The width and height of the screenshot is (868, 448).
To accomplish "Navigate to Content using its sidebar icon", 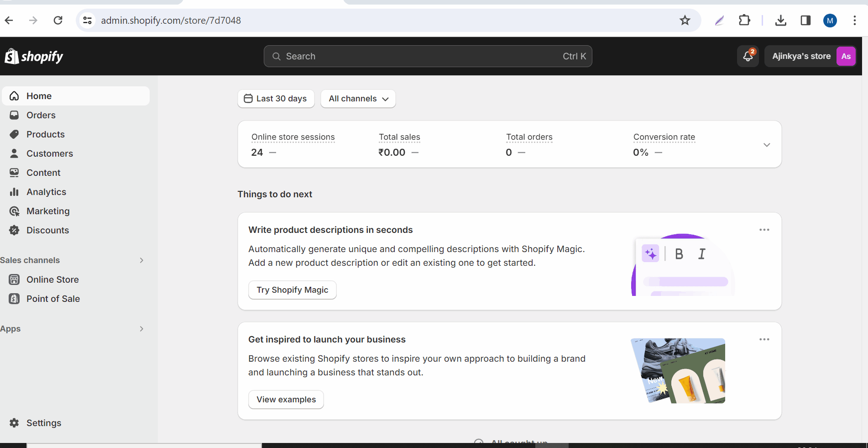I will pos(14,173).
